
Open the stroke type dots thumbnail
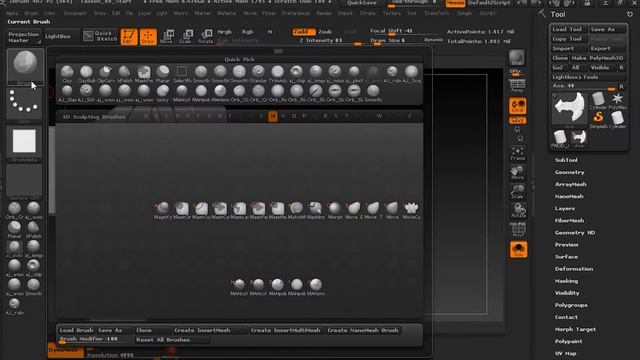[x=24, y=104]
